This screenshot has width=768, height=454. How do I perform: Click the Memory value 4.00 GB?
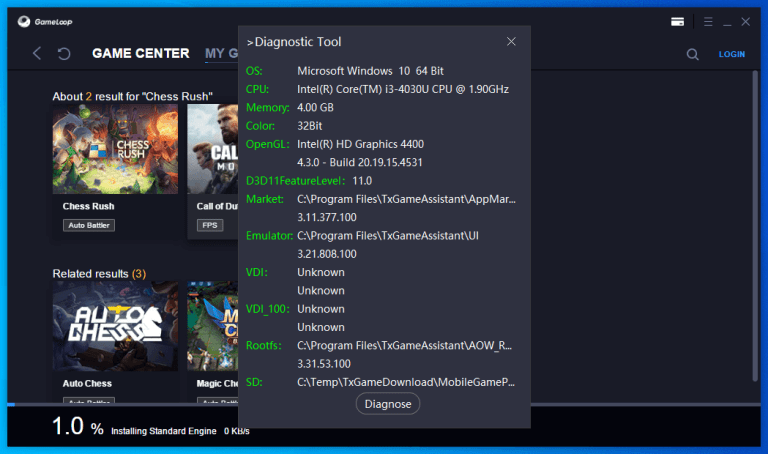tap(315, 107)
